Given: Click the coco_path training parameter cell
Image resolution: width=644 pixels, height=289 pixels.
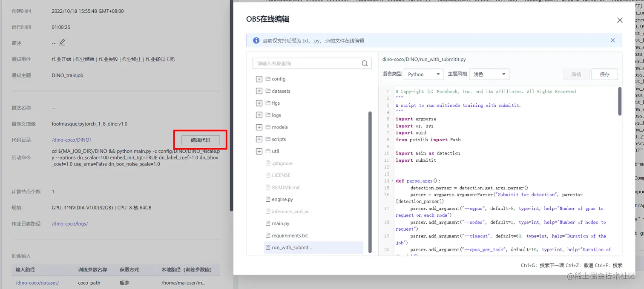Looking at the screenshot, I should (89, 283).
